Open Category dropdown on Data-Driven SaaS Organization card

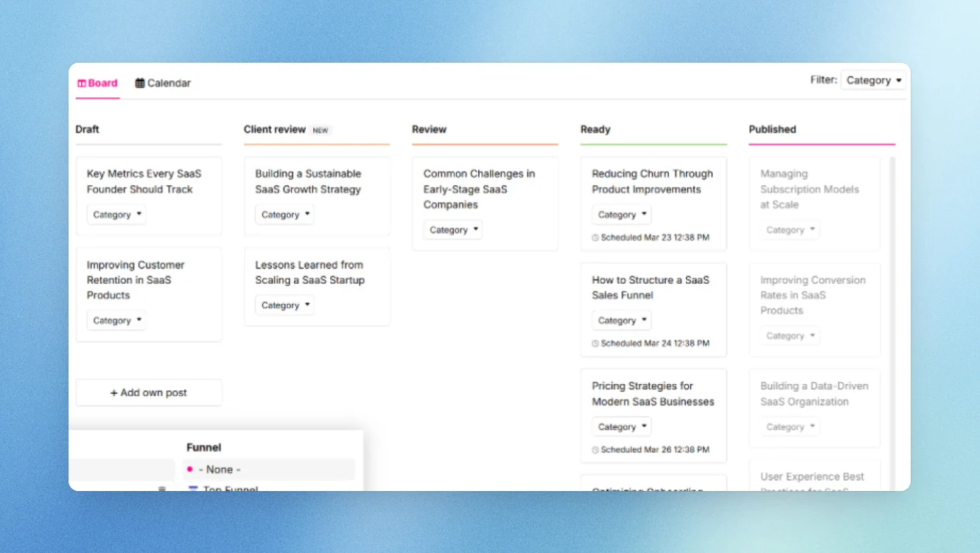tap(790, 427)
